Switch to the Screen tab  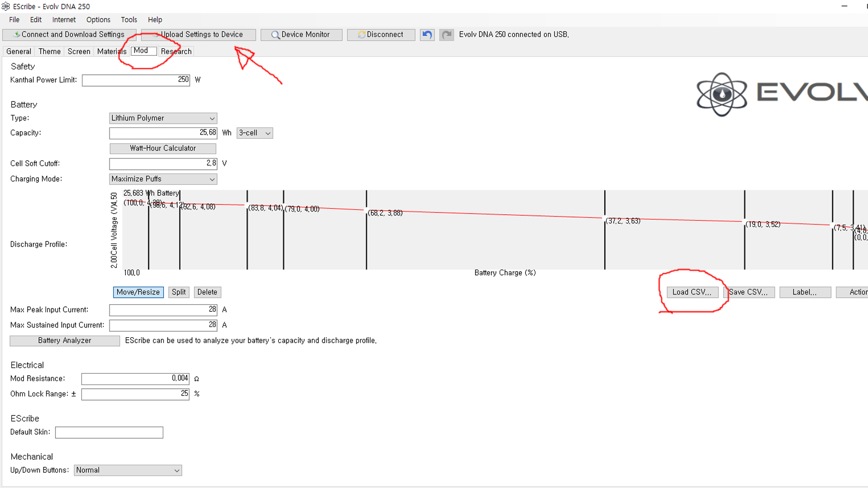79,52
